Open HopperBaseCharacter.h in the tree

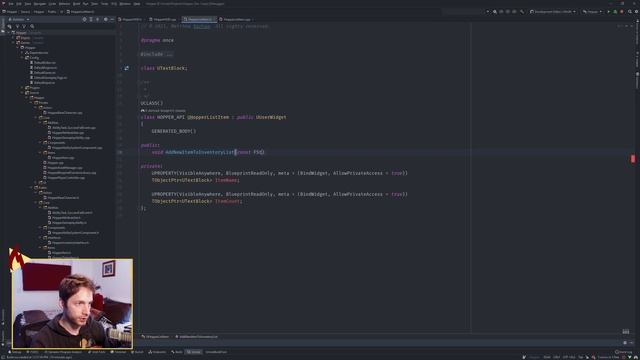pos(62,198)
